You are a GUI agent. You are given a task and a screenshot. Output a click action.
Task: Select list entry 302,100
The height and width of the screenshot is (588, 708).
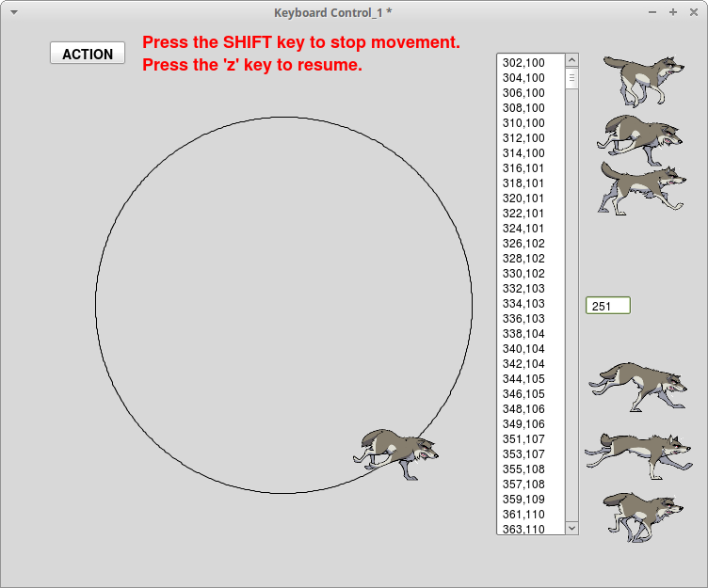click(524, 63)
